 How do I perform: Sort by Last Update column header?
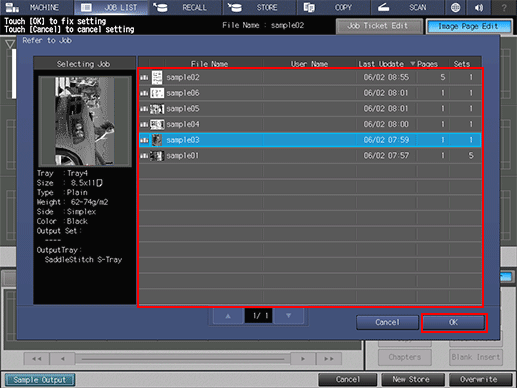(x=381, y=64)
